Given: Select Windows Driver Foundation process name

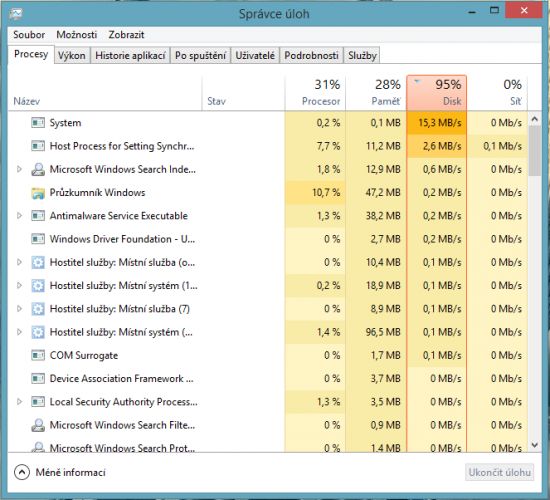Looking at the screenshot, I should [x=122, y=239].
